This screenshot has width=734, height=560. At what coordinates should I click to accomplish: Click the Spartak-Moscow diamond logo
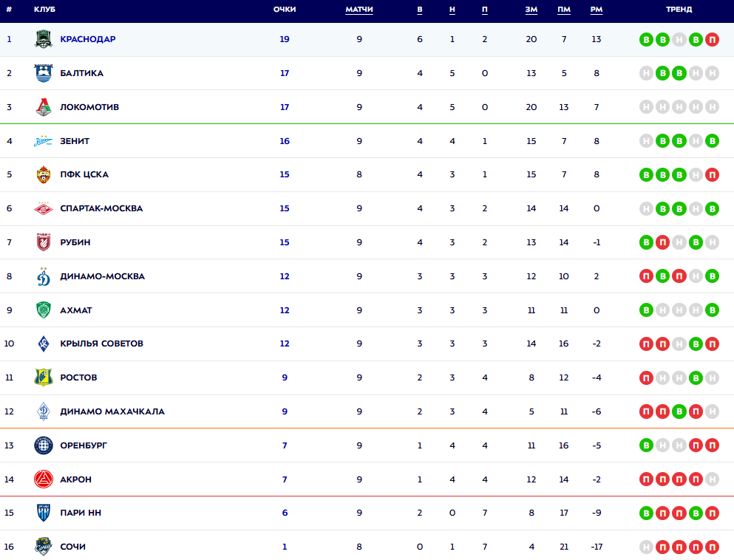click(x=44, y=208)
